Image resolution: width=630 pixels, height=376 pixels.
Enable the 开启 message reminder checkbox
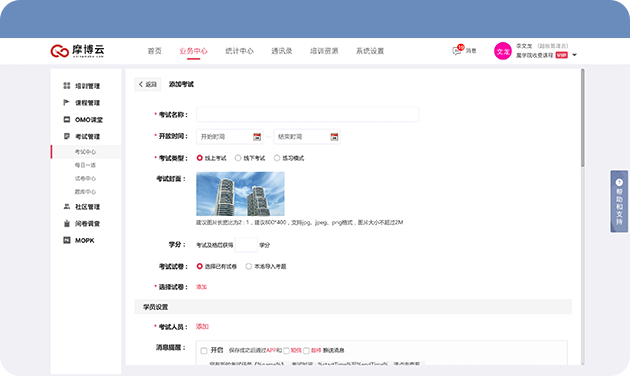point(204,351)
